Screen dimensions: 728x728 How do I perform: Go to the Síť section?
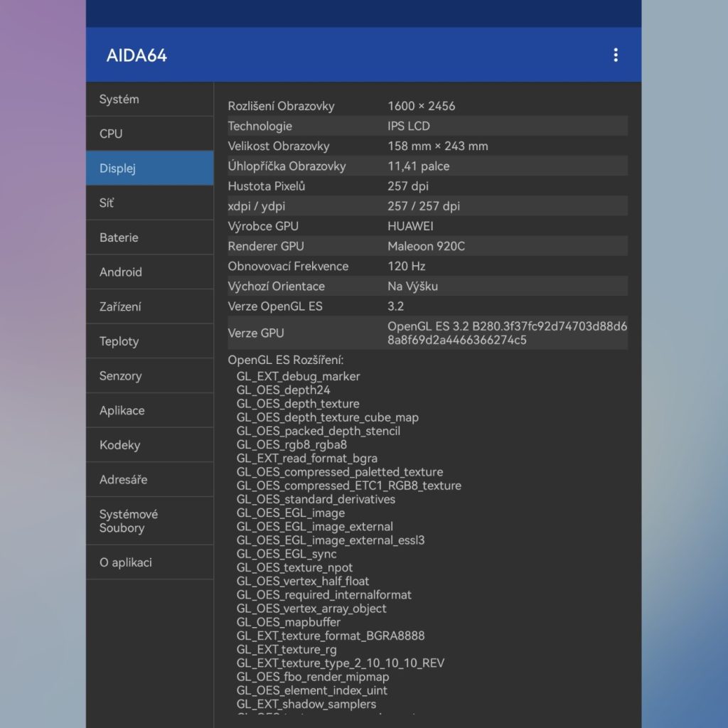[149, 203]
